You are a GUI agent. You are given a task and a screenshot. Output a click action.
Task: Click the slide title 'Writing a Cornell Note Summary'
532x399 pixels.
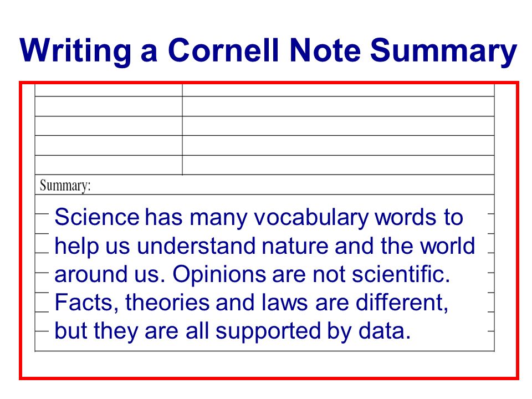point(268,51)
